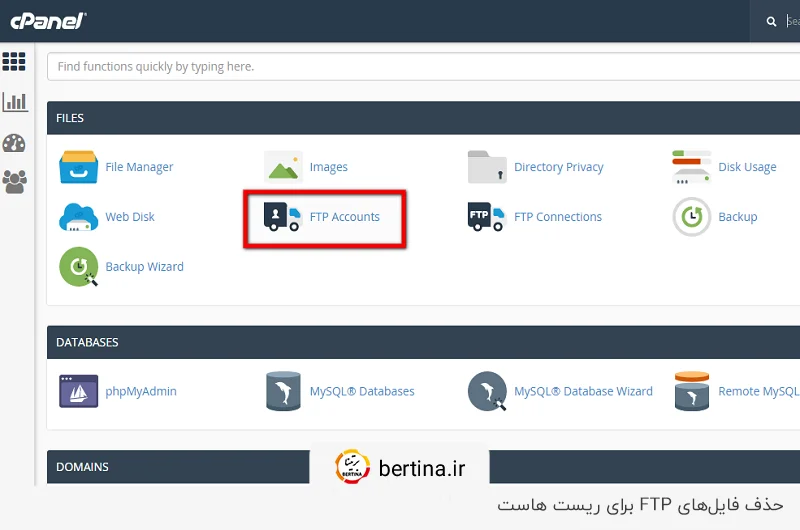Image resolution: width=800 pixels, height=530 pixels.
Task: Click the MySQL Database Wizard icon
Action: click(x=487, y=391)
